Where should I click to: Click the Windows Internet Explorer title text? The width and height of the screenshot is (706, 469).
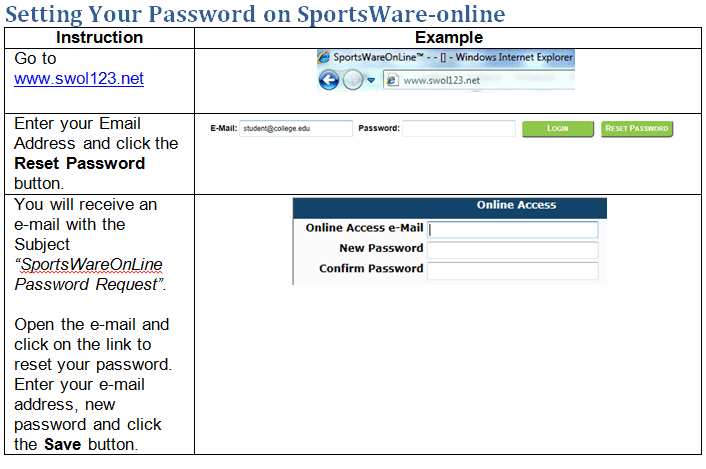(x=514, y=57)
